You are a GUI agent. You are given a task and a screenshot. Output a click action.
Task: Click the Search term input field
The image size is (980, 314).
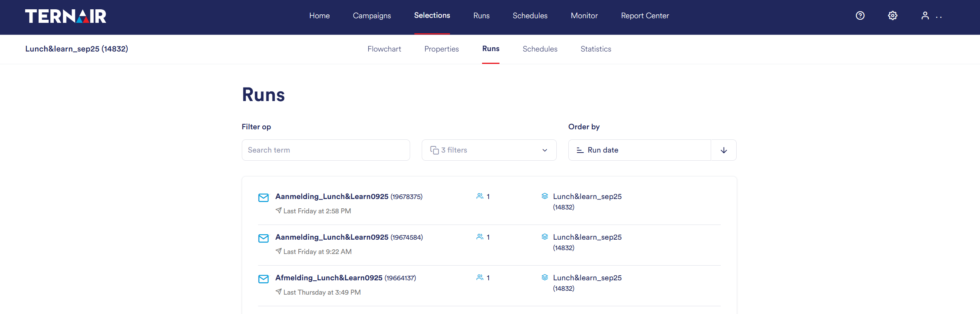point(325,150)
